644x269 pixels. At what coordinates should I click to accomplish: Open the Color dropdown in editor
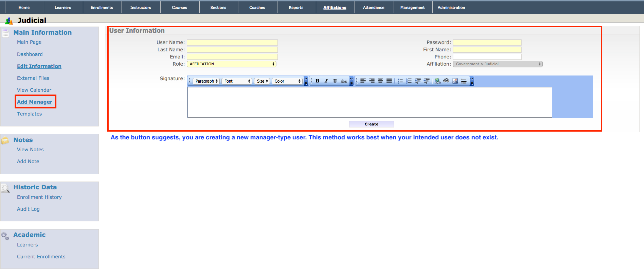click(x=287, y=81)
